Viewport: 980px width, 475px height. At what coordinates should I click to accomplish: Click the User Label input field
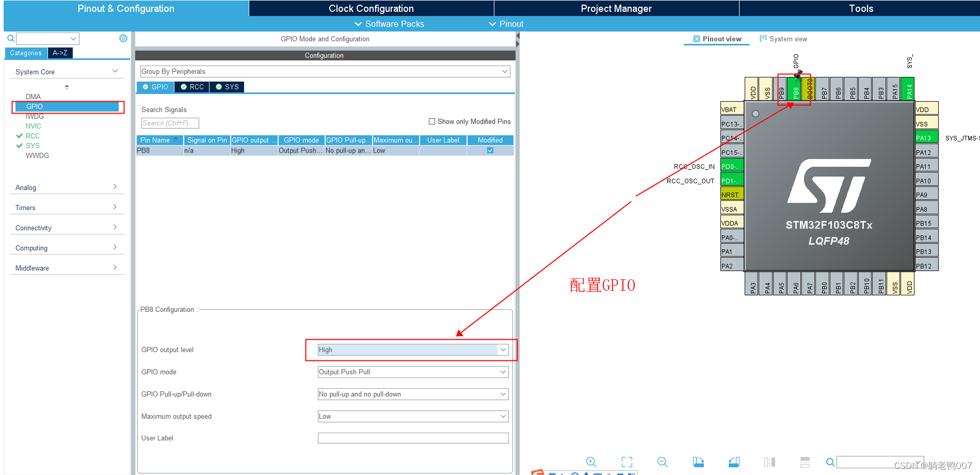tap(413, 438)
